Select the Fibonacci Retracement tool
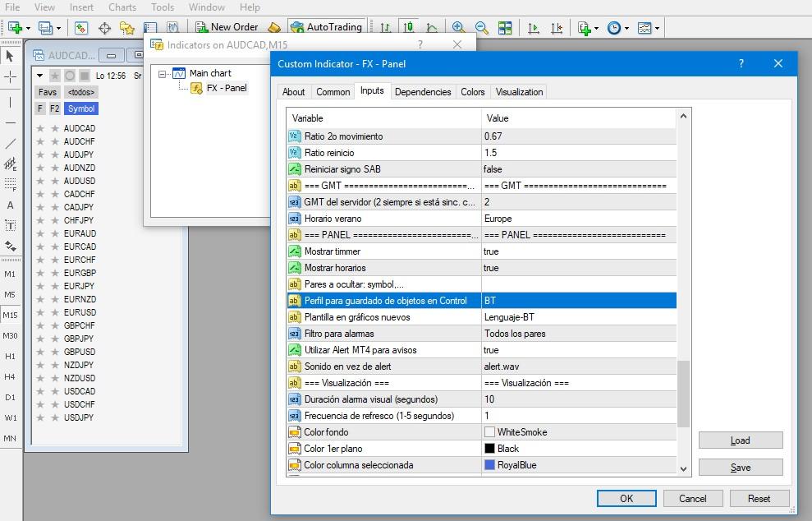Image resolution: width=812 pixels, height=521 pixels. click(x=10, y=185)
